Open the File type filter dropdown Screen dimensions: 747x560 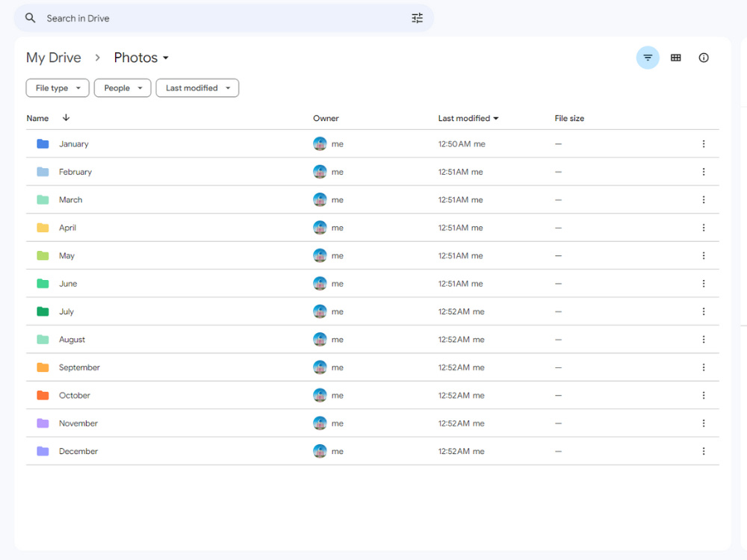pyautogui.click(x=58, y=88)
